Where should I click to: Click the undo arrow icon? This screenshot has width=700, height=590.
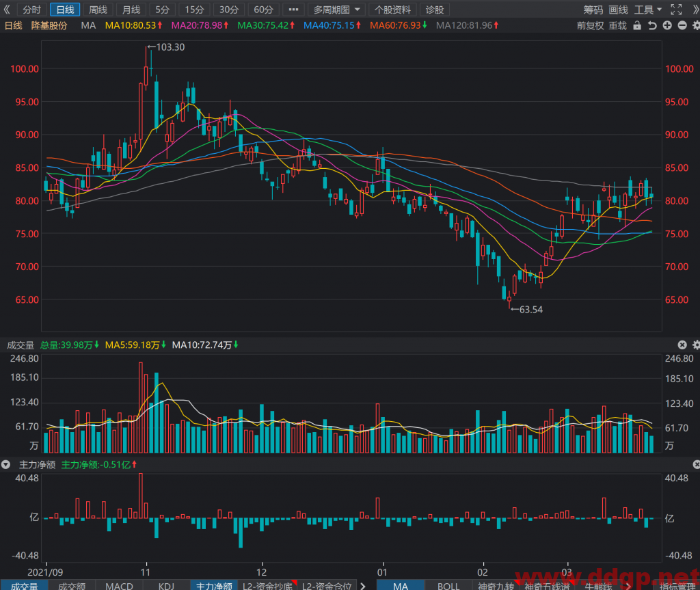652,25
